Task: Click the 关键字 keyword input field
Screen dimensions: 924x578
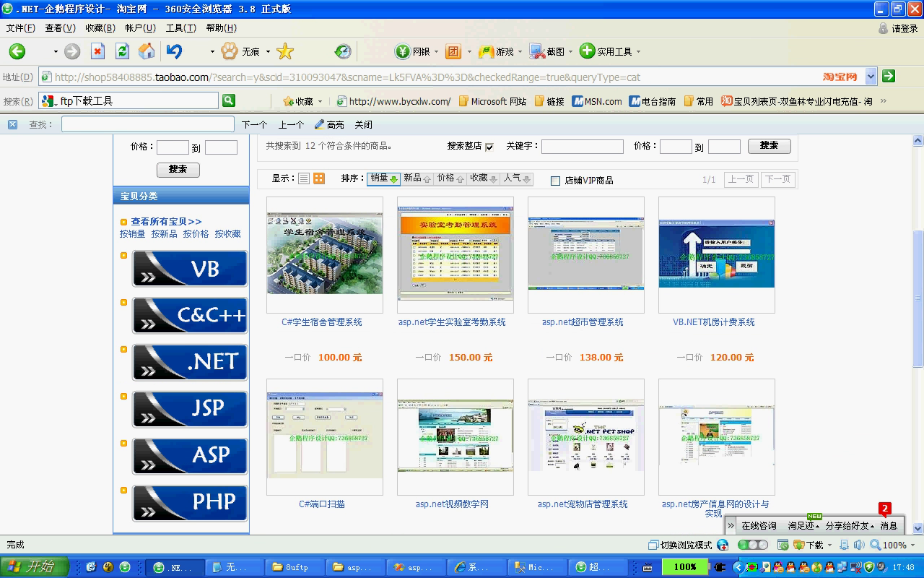Action: pos(582,147)
